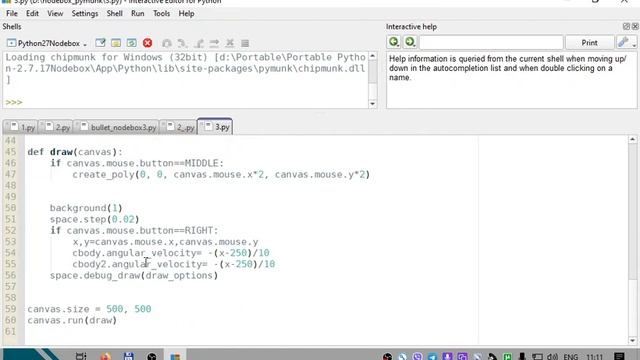The height and width of the screenshot is (360, 640).
Task: Open the Run menu
Action: [x=138, y=13]
